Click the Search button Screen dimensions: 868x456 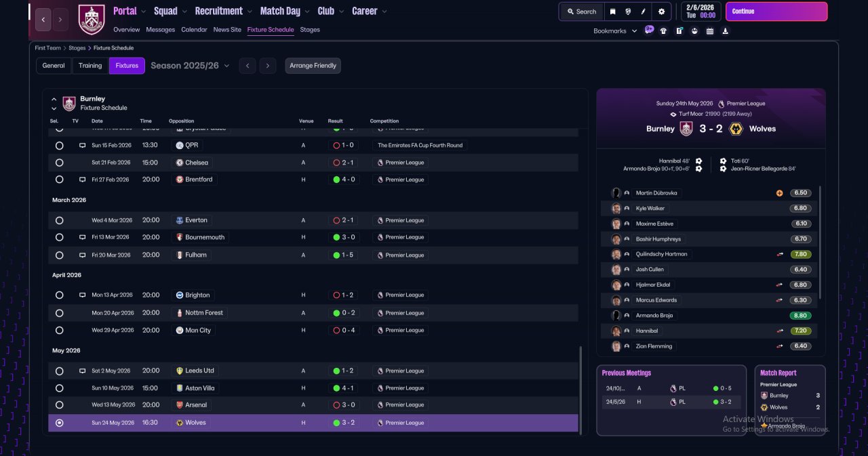[x=581, y=12]
